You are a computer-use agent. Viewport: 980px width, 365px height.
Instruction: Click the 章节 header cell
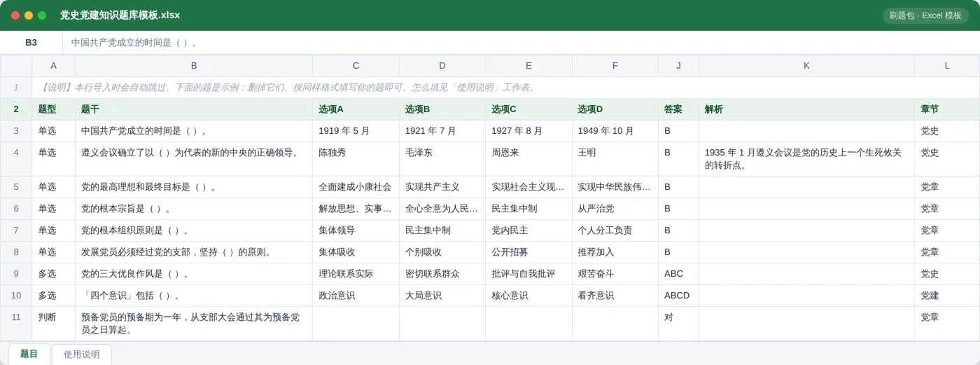(947, 109)
